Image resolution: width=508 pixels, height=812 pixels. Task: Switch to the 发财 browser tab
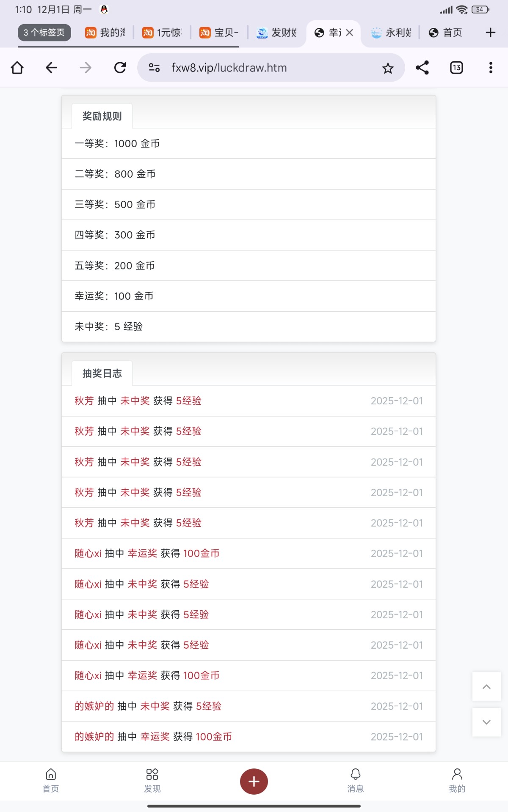tap(277, 33)
